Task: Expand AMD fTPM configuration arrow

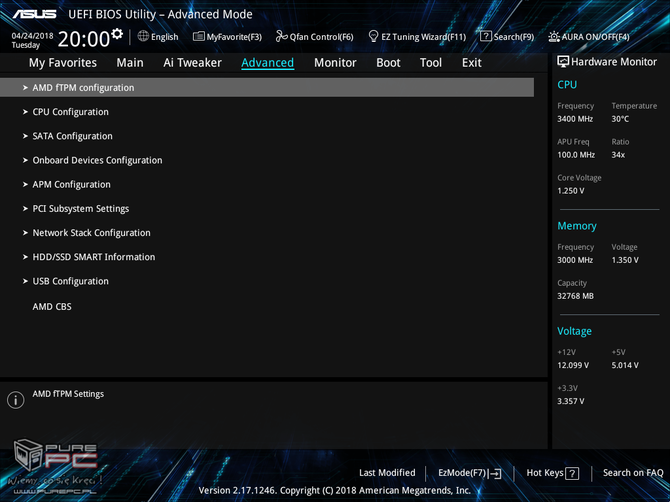Action: point(25,88)
